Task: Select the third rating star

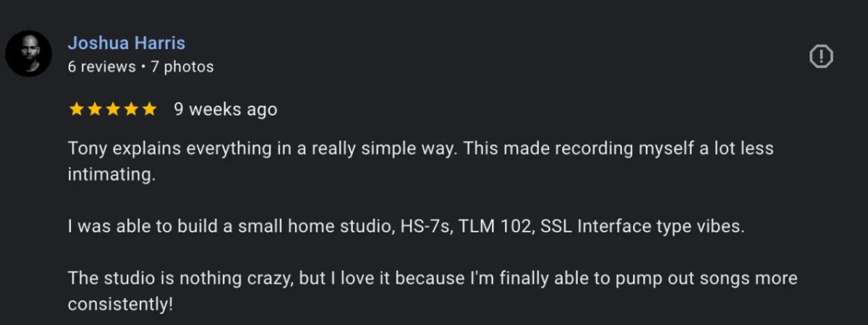Action: point(112,109)
